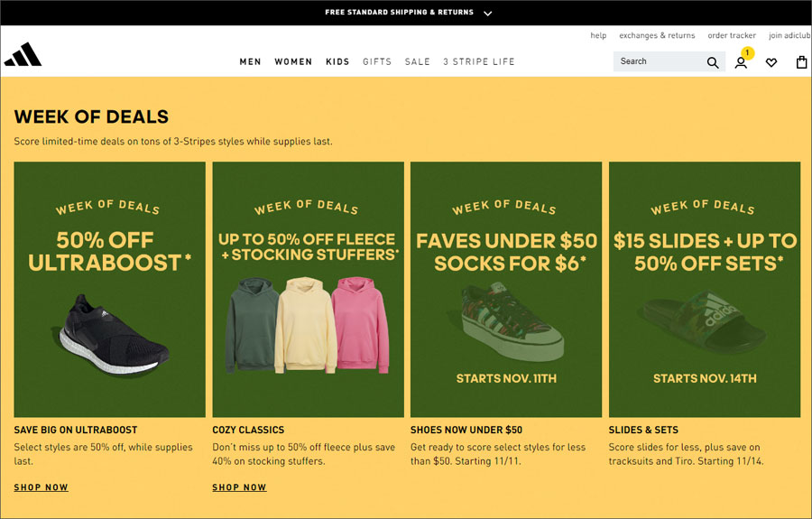Click the adidas three-stripes logo
The width and height of the screenshot is (812, 519).
point(23,54)
